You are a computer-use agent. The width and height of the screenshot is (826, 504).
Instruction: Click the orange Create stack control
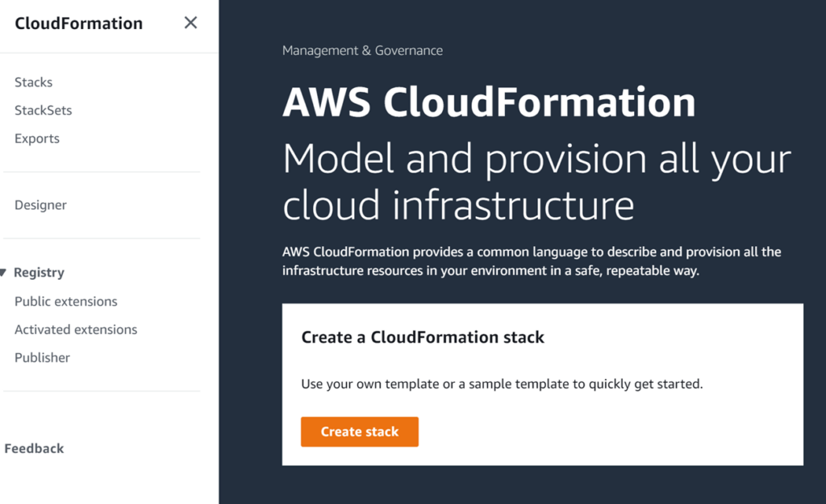[359, 431]
